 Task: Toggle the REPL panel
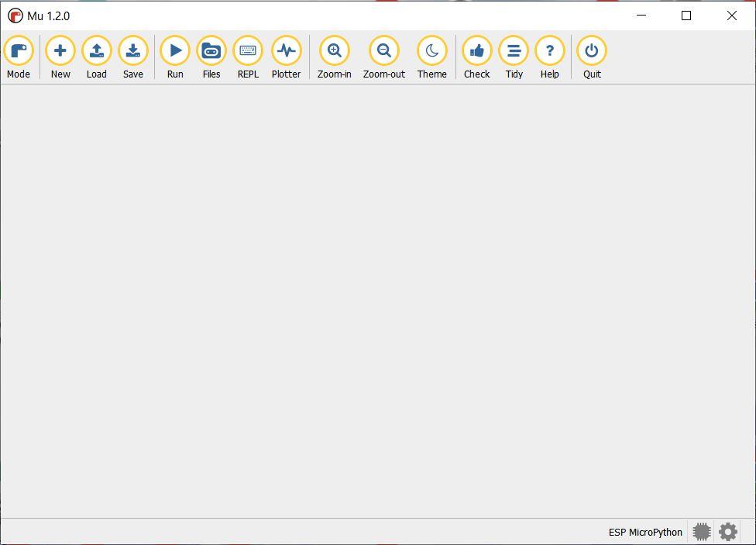[x=248, y=57]
